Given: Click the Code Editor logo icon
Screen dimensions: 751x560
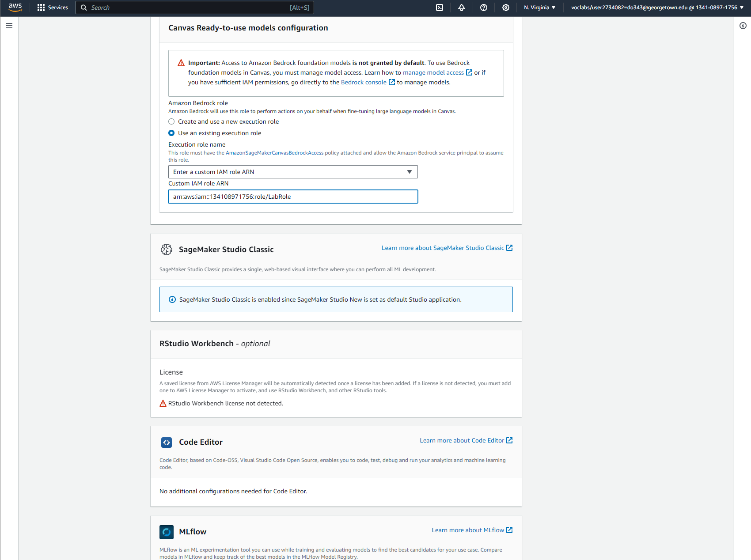Looking at the screenshot, I should (x=167, y=442).
